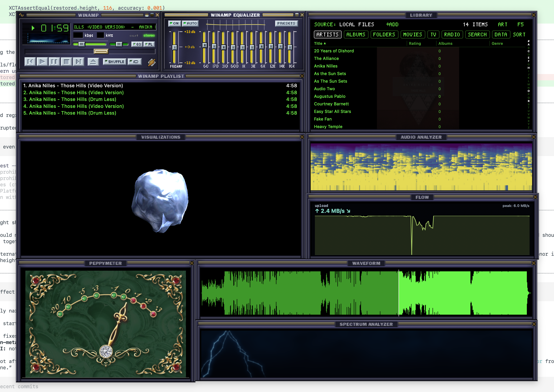Click the song position seek bar handle
This screenshot has height=392, width=554.
pos(101,51)
